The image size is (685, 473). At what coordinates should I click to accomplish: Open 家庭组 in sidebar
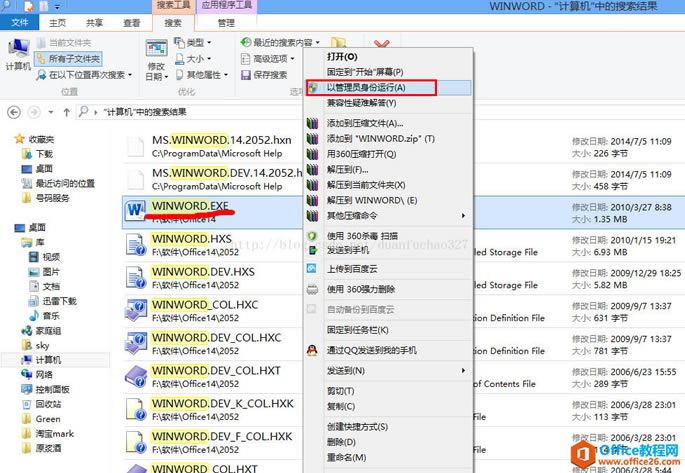42,331
